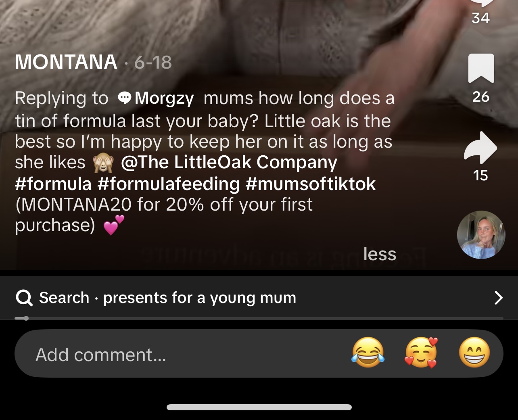Image resolution: width=518 pixels, height=420 pixels.
Task: Tap the search magnifier icon
Action: [x=24, y=298]
